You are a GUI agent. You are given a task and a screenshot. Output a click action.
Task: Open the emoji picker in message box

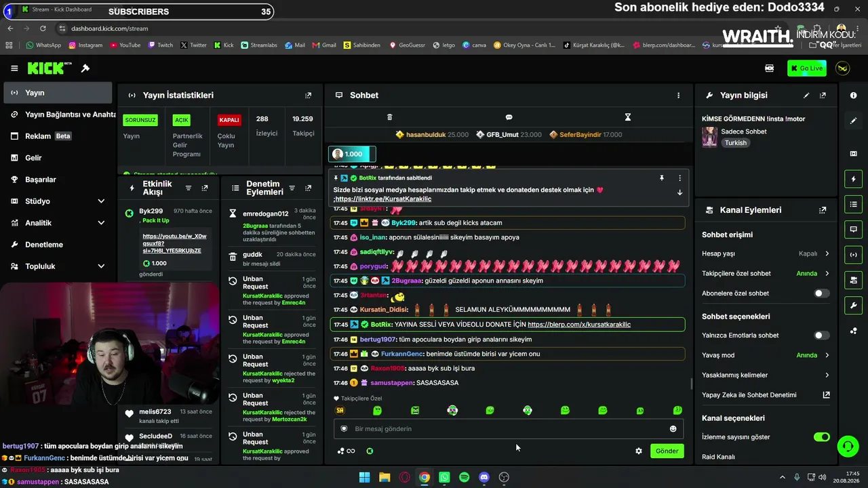click(x=673, y=429)
